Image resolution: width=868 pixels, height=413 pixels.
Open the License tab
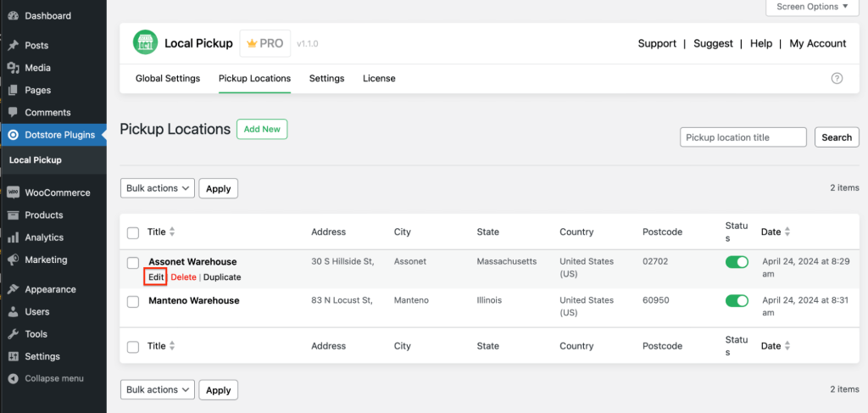click(379, 79)
